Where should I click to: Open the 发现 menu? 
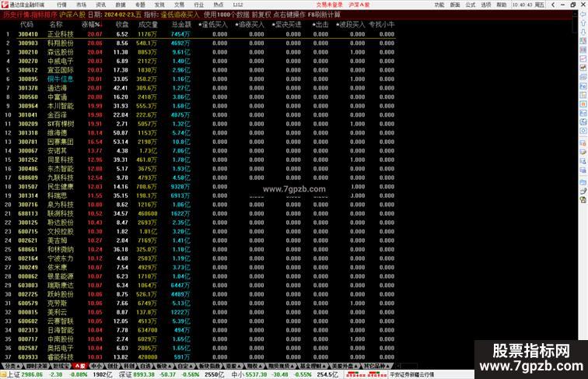159,5
